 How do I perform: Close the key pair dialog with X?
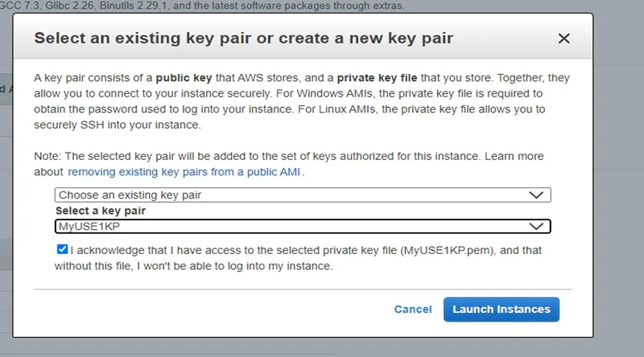tap(564, 39)
